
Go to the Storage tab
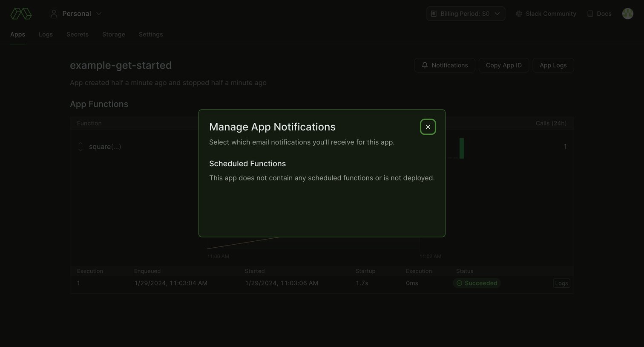[114, 35]
